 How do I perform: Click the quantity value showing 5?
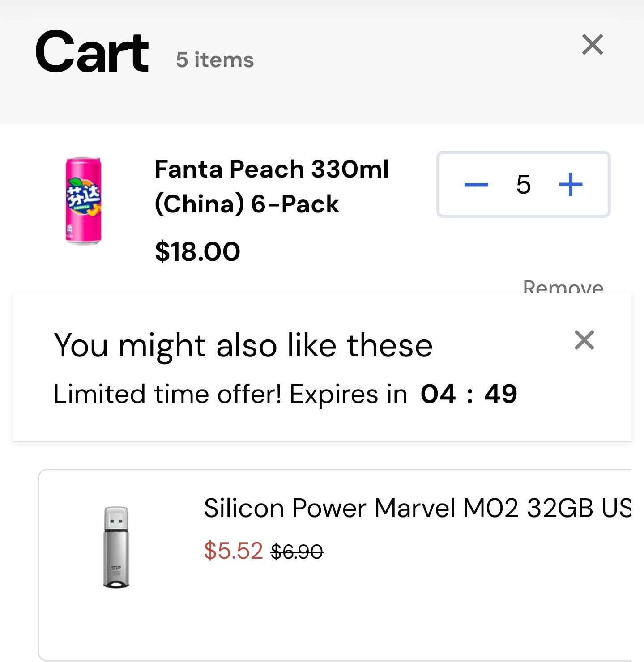point(523,184)
